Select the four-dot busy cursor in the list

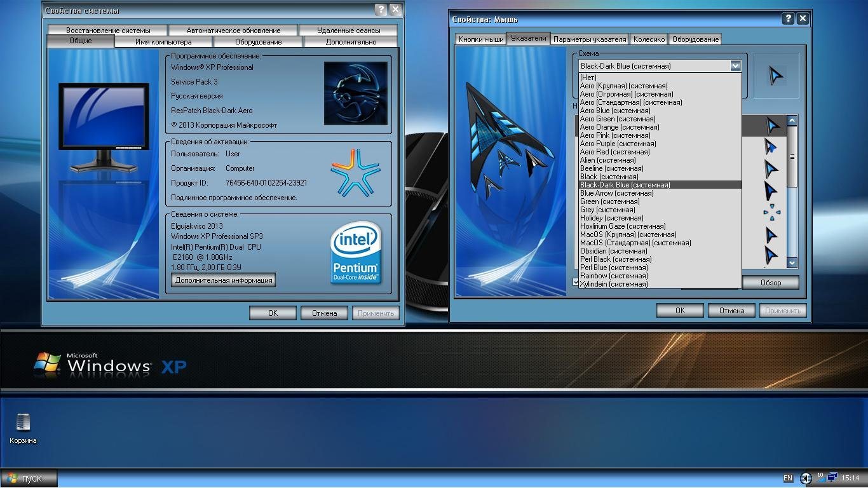click(x=771, y=212)
